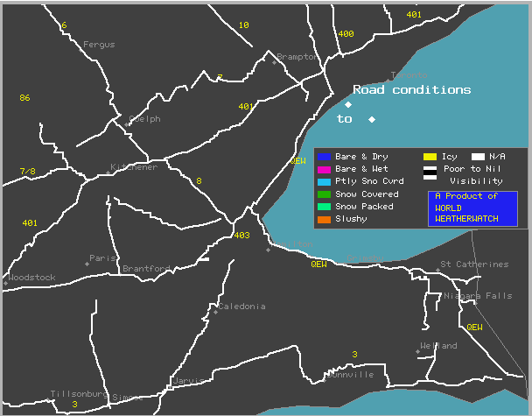532x416 pixels.
Task: Click the striped Poor to Nil Visibility icon
Action: 430,173
